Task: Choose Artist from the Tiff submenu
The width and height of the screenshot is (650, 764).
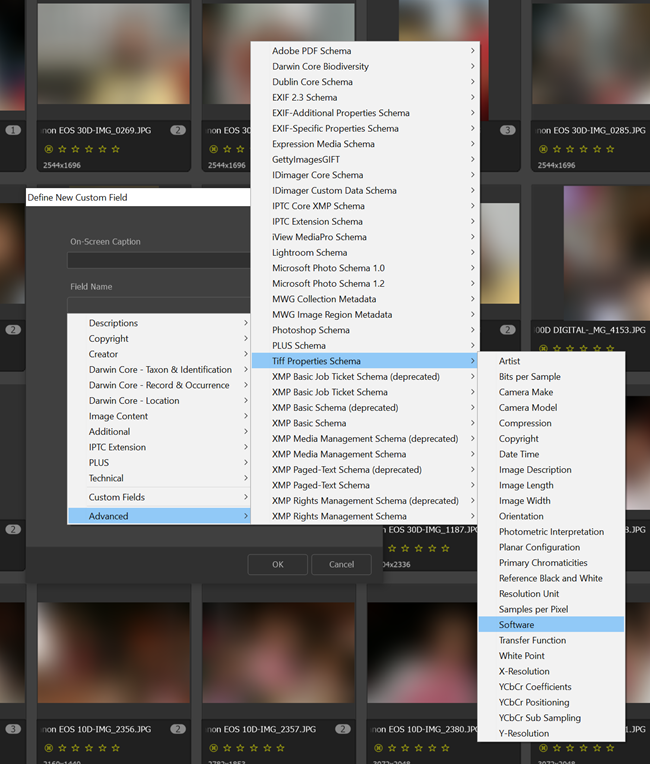Action: click(x=551, y=361)
